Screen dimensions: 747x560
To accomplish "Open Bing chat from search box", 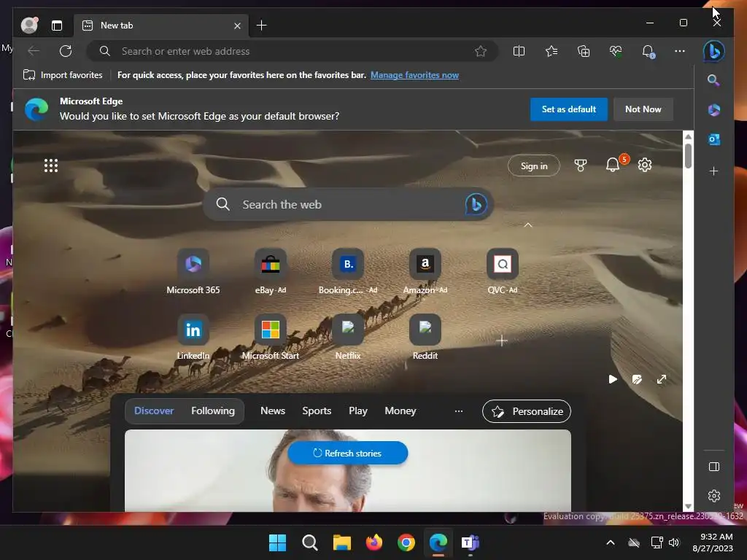I will point(476,204).
